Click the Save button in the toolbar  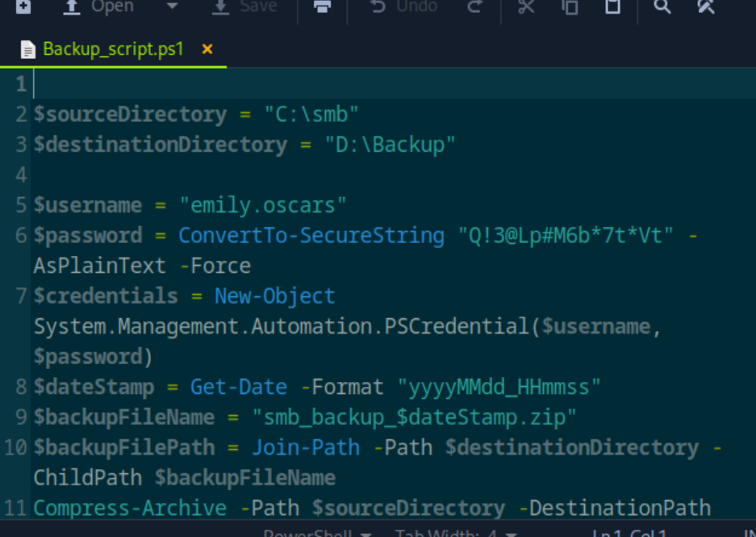[244, 6]
